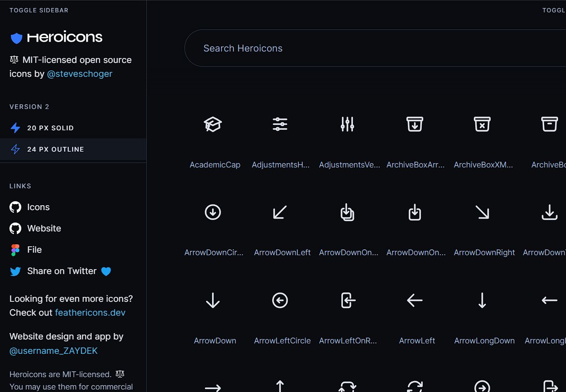This screenshot has height=392, width=566.
Task: Visit feathericons.dev
Action: tap(90, 313)
